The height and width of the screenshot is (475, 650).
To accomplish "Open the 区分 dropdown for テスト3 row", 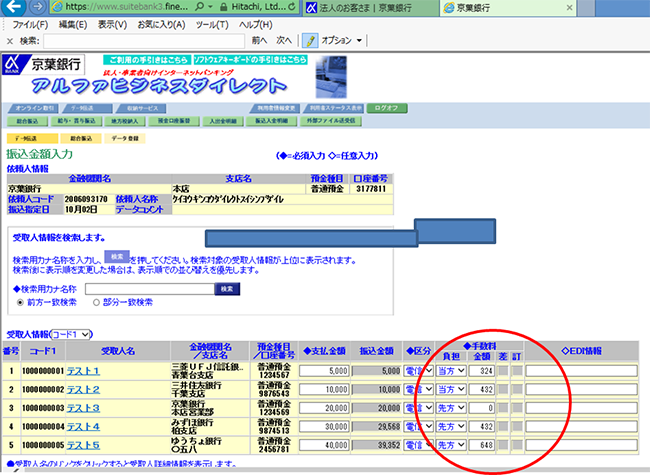I will [x=419, y=408].
